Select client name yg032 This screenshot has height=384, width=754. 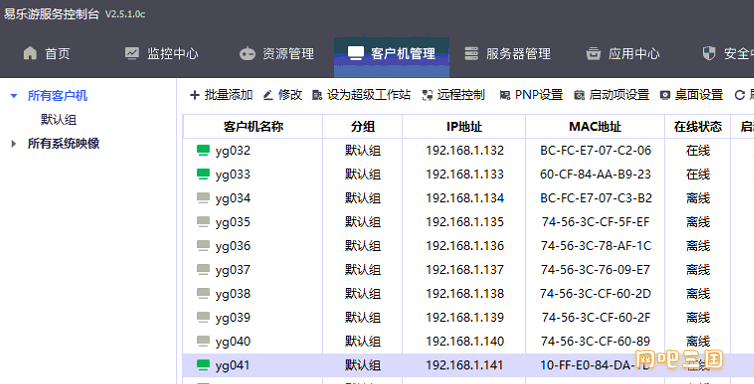pyautogui.click(x=233, y=151)
